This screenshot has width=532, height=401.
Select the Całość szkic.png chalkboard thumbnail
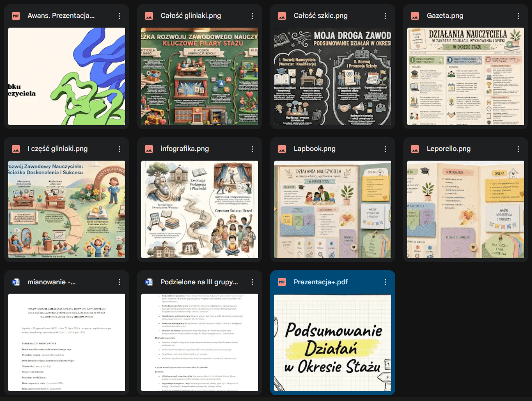point(332,76)
